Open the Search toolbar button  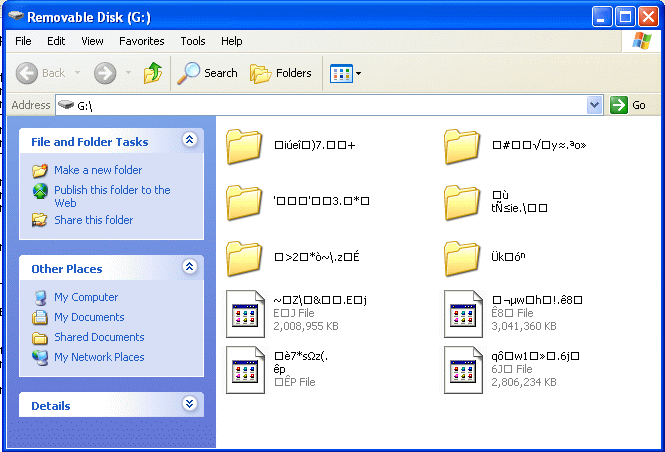(x=208, y=73)
